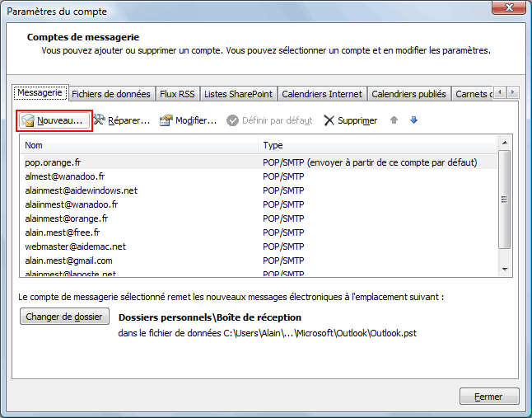
Task: Select alain.mest@gmail.com account
Action: click(259, 261)
